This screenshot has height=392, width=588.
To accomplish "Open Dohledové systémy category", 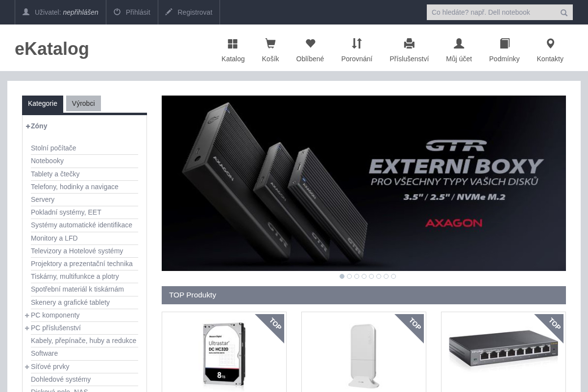I will [61, 379].
